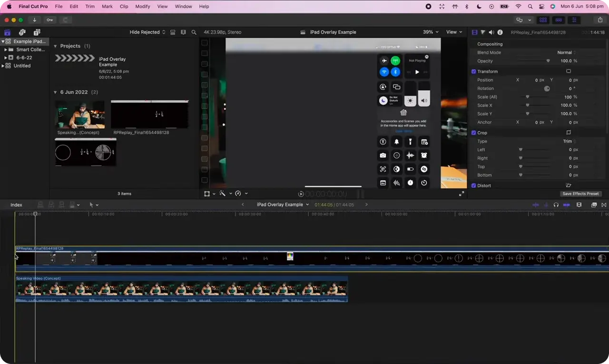Click the Save Effects Preset button

coord(580,194)
